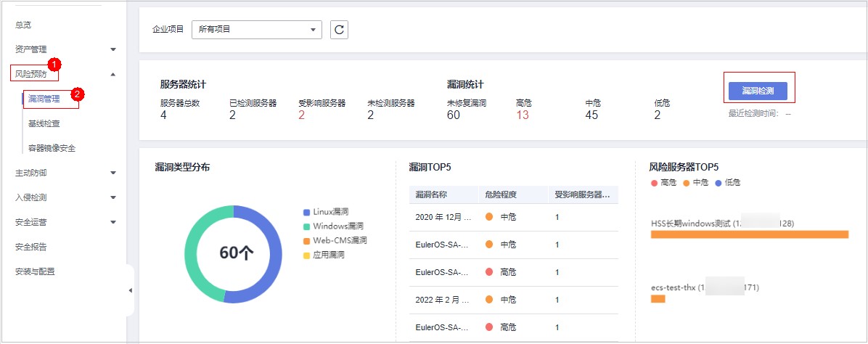Viewport: 868px width, 344px height.
Task: Open 基线检查 in the sidebar
Action: [44, 123]
